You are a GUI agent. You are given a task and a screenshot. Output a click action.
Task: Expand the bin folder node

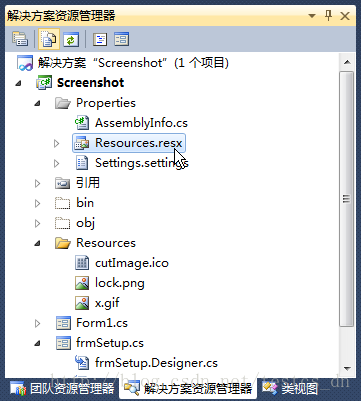[38, 203]
